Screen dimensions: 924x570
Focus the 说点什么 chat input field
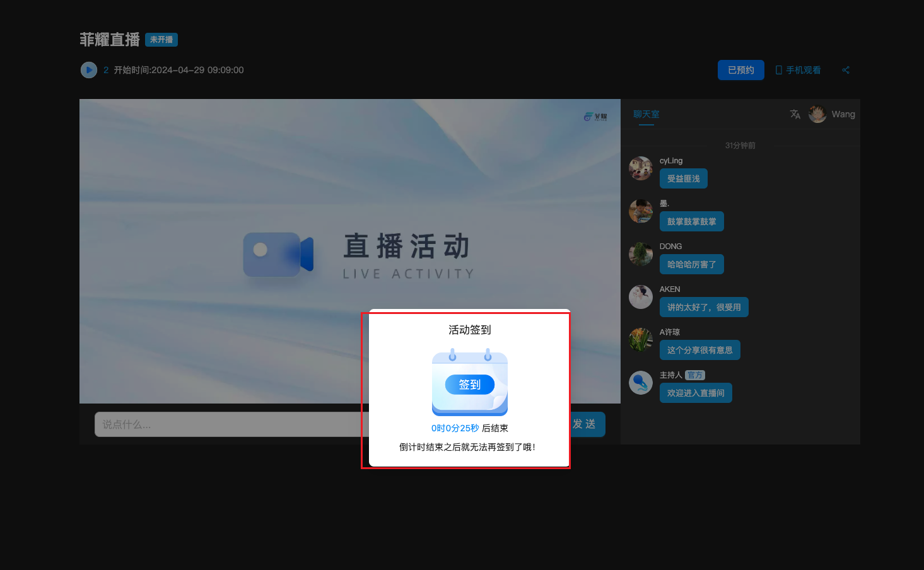[x=227, y=424]
